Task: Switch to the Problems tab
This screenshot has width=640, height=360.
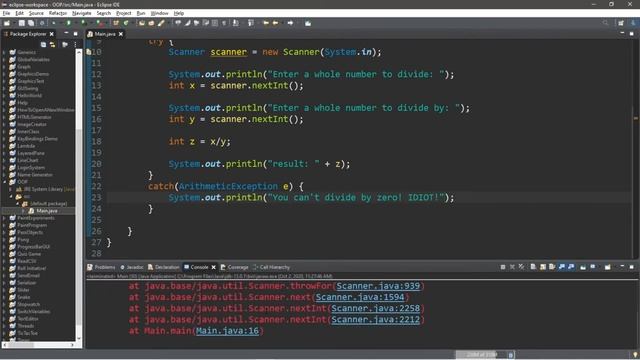Action: pos(101,267)
